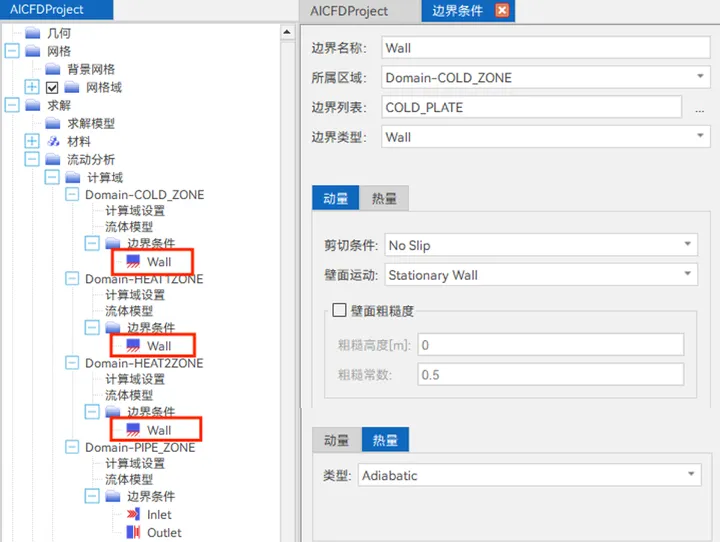Click Wall boundary icon under Domain-HEAT2ZONE
Viewport: 720px width, 542px height.
coord(133,430)
